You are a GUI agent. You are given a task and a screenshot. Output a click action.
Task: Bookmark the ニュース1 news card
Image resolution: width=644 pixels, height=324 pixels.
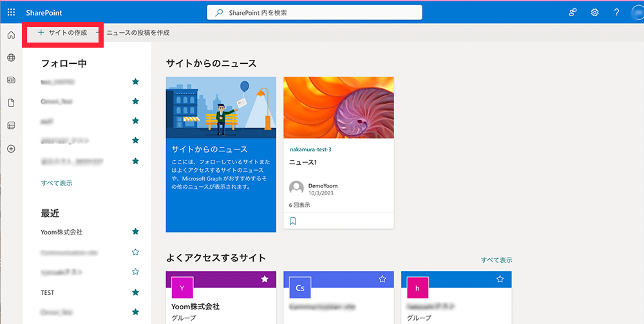click(293, 222)
